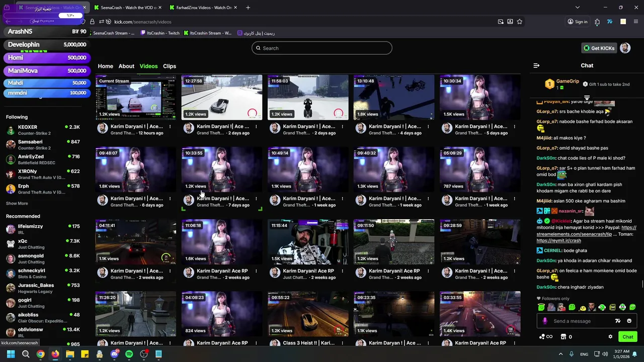Open the streamelements tip link in chat
This screenshot has height=362, width=644.
(x=586, y=231)
